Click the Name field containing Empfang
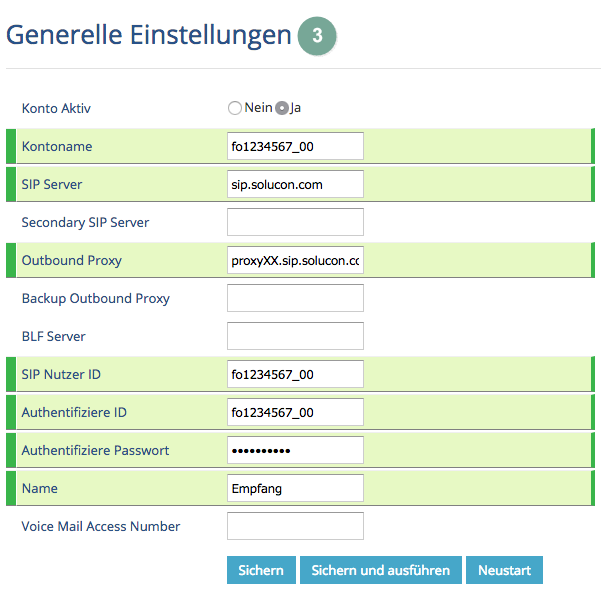This screenshot has height=596, width=601. 295,488
